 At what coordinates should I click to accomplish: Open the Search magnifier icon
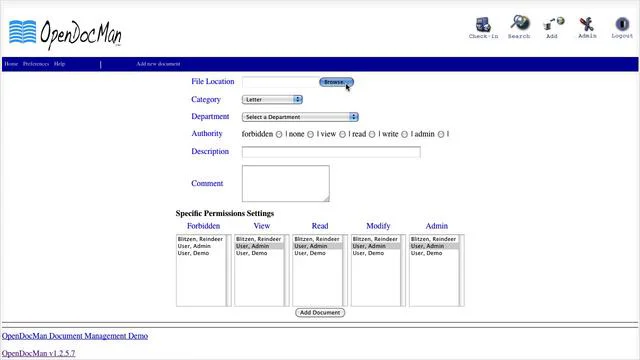coord(519,27)
